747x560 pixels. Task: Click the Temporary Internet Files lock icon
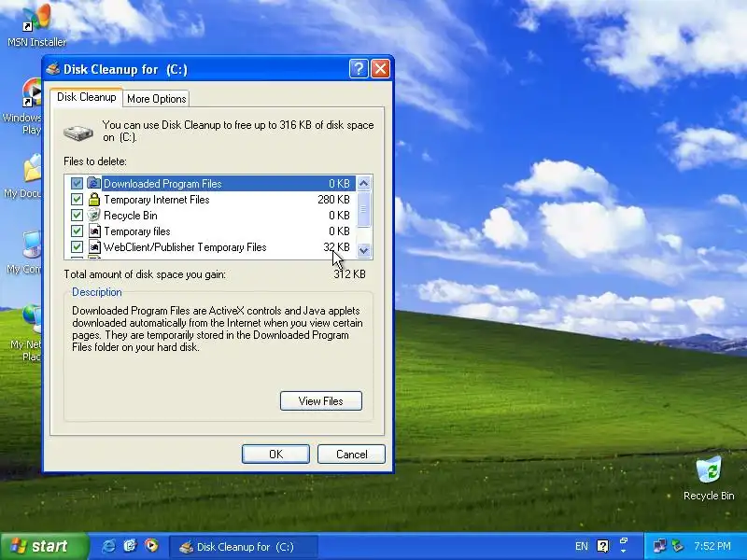click(x=94, y=199)
